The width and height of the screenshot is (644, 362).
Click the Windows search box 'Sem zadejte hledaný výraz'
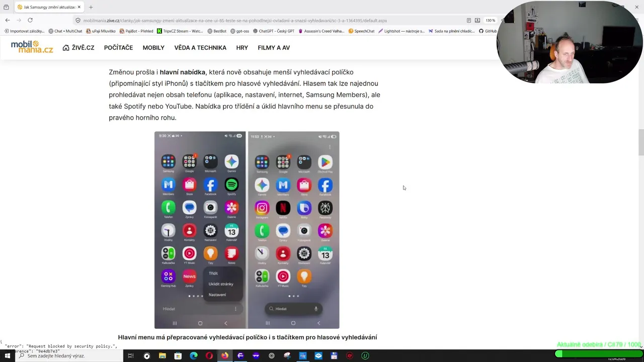pos(69,355)
